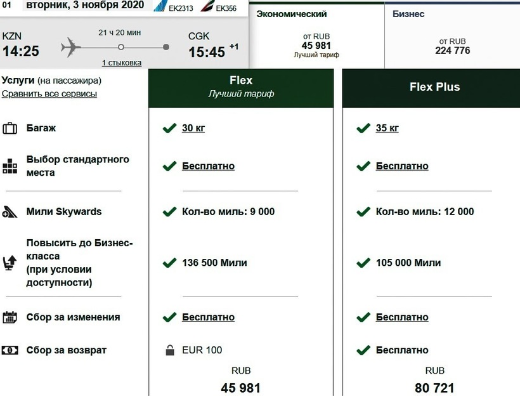Click the lock icon beside EUR 100
Viewport: 520px width, 420px height.
coord(169,350)
